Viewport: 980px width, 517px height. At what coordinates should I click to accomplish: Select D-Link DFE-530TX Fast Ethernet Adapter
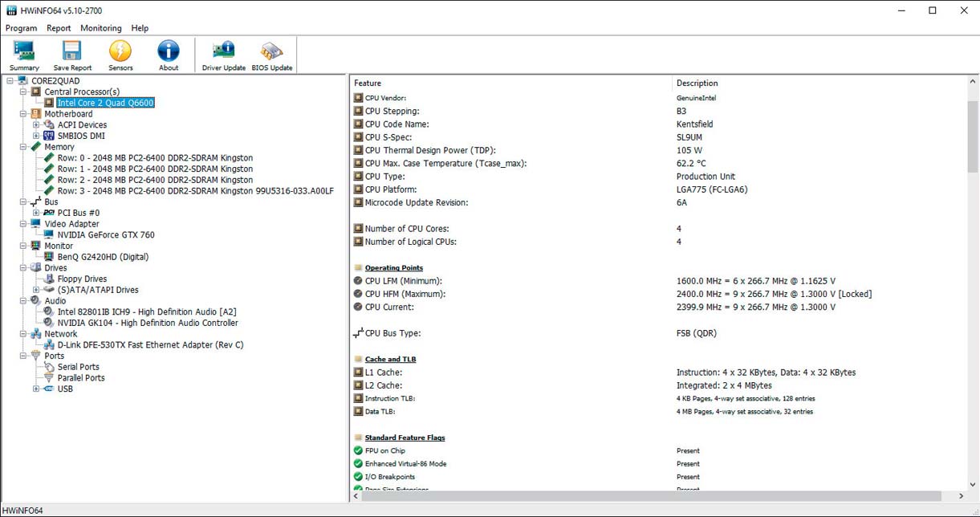point(150,345)
